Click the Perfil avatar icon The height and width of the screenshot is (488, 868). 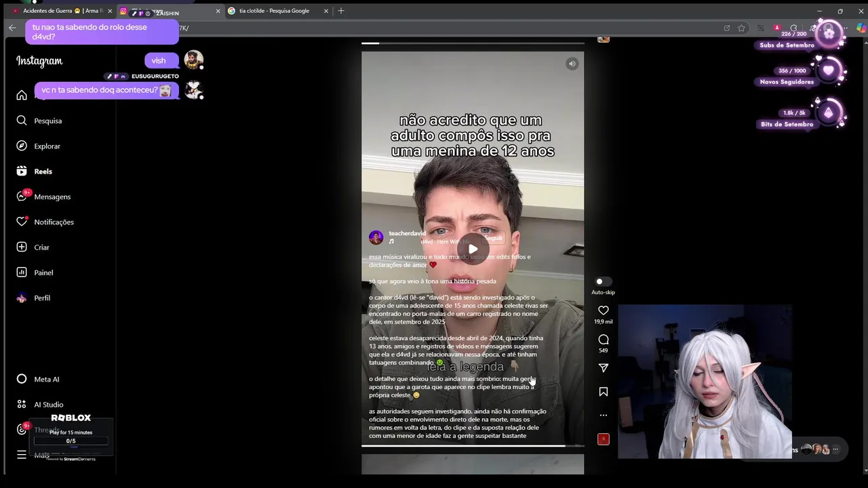(22, 298)
